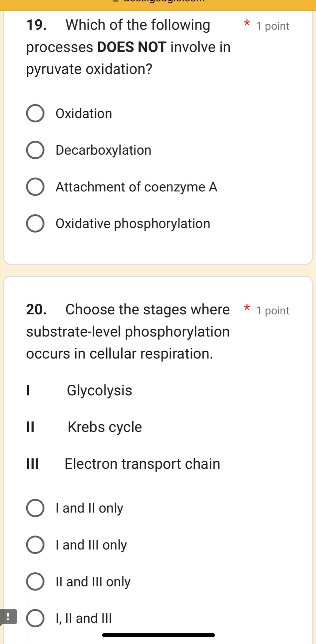Select the Decarboxylation answer option
Viewport: 316px width, 644px height.
point(35,150)
